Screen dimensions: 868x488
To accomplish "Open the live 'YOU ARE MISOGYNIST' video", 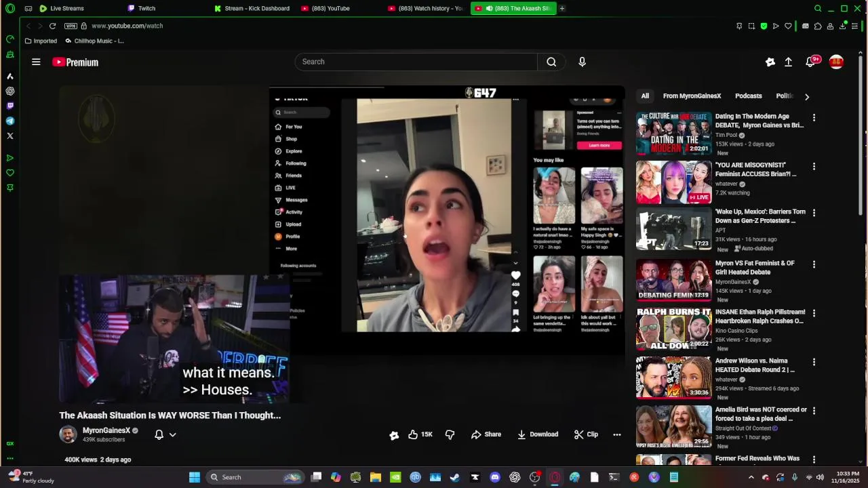I will (x=674, y=182).
